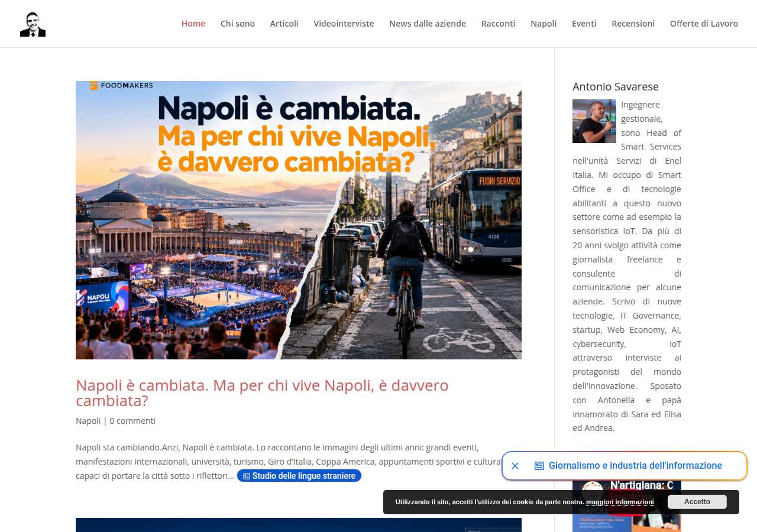Open the Racconti menu item
This screenshot has height=532, width=757.
[498, 24]
